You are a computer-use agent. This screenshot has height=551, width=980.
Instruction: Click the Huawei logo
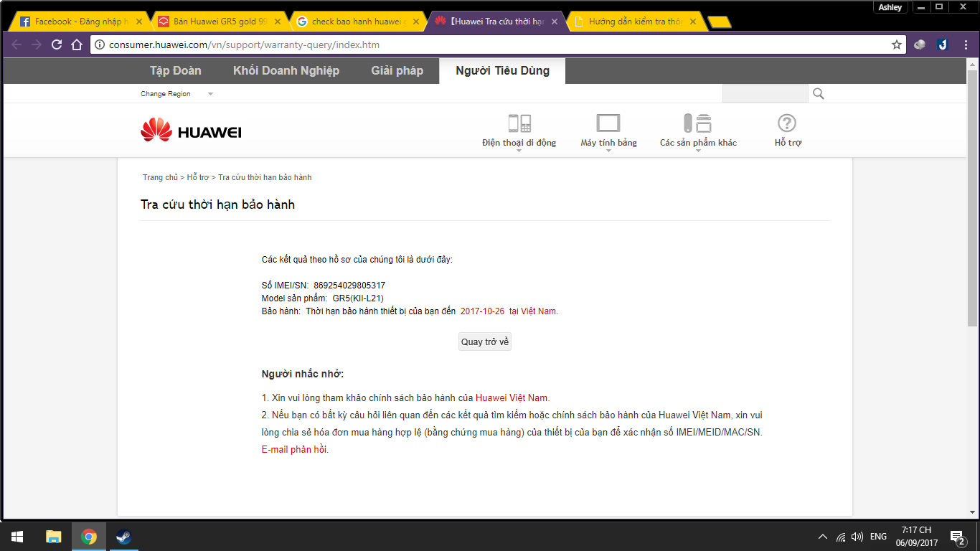191,131
